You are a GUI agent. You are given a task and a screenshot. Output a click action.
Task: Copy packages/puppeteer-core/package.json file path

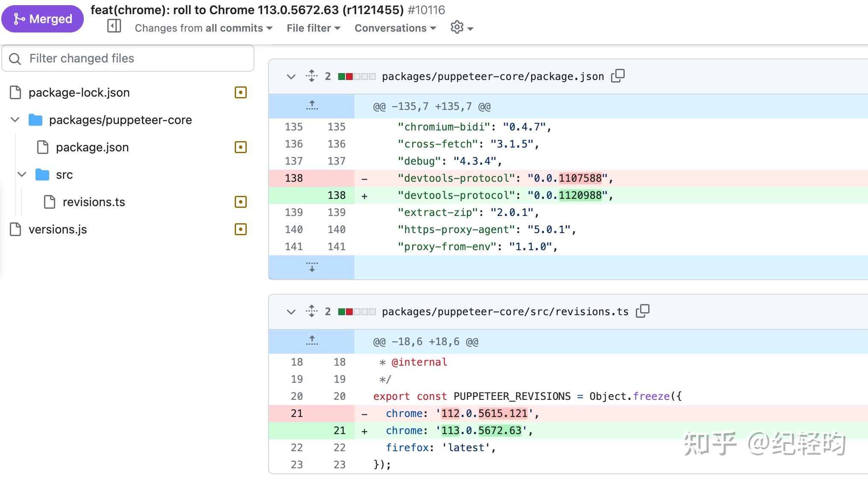coord(618,76)
